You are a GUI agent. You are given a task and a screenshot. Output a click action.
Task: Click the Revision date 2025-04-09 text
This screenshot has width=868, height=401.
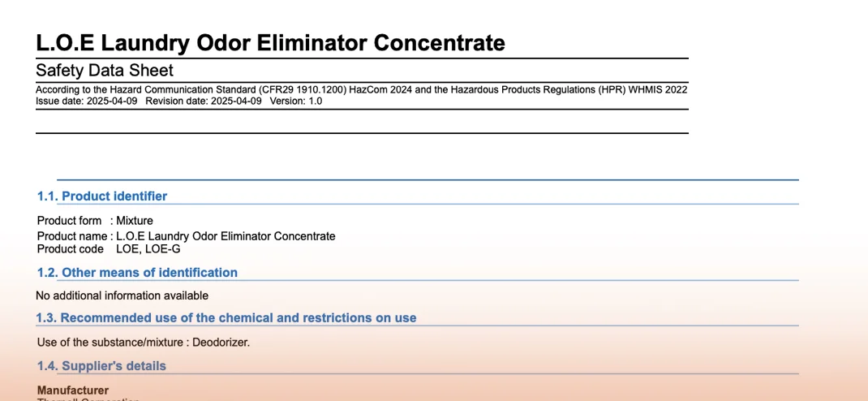(204, 101)
